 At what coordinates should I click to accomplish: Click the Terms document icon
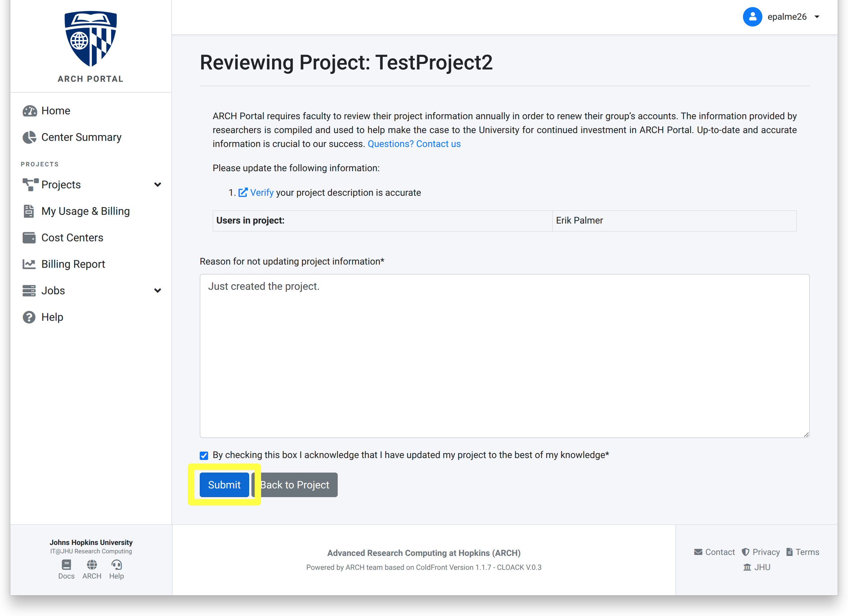point(789,552)
